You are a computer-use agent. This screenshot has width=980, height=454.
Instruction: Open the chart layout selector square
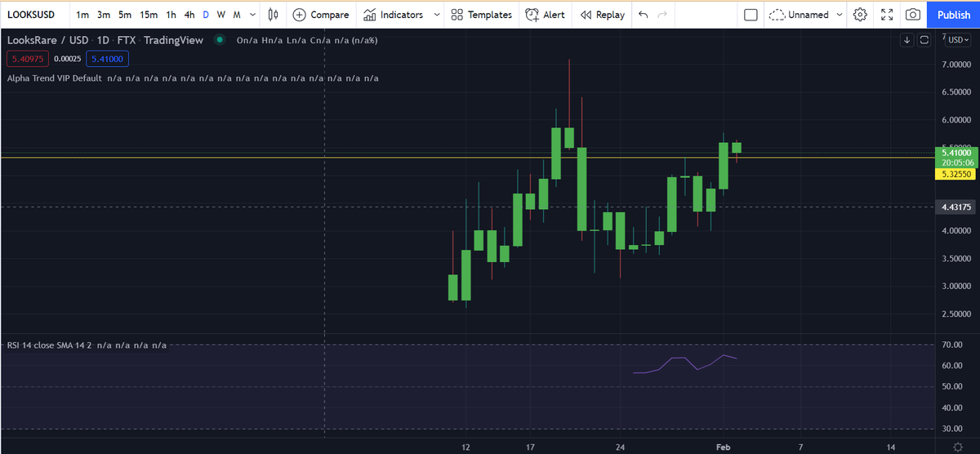(751, 15)
